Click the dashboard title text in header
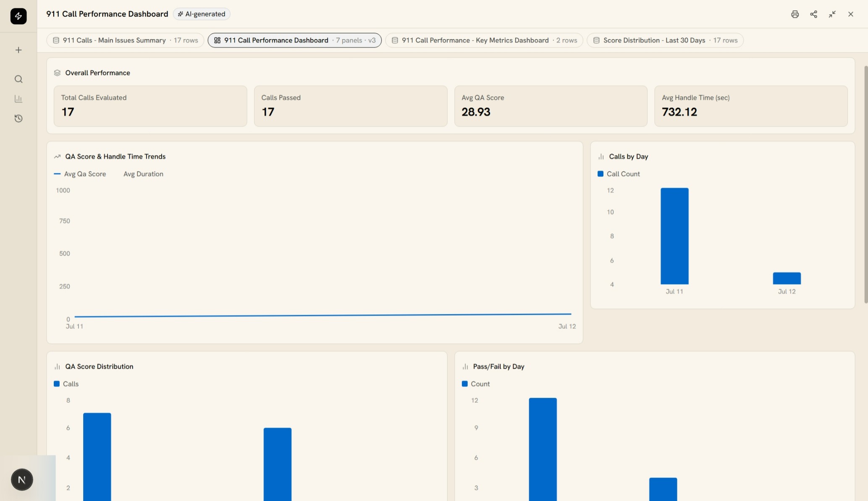This screenshot has height=501, width=868. (107, 14)
